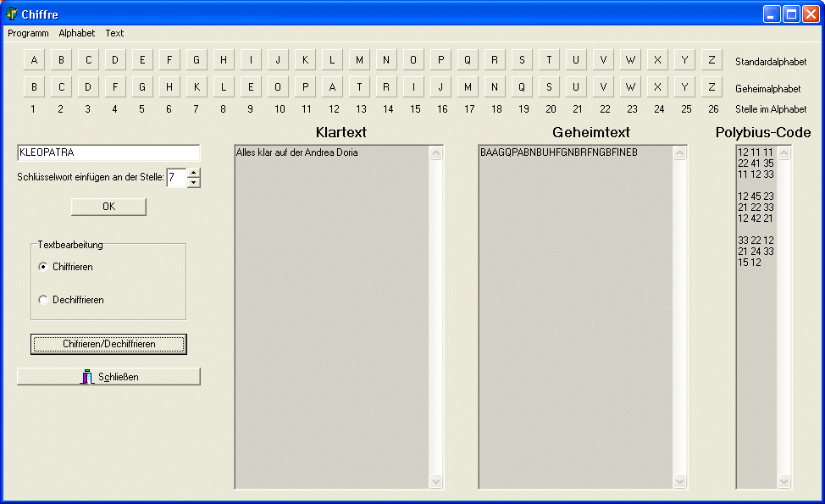Click Standardalphabet letter button J
The height and width of the screenshot is (504, 825).
point(278,60)
